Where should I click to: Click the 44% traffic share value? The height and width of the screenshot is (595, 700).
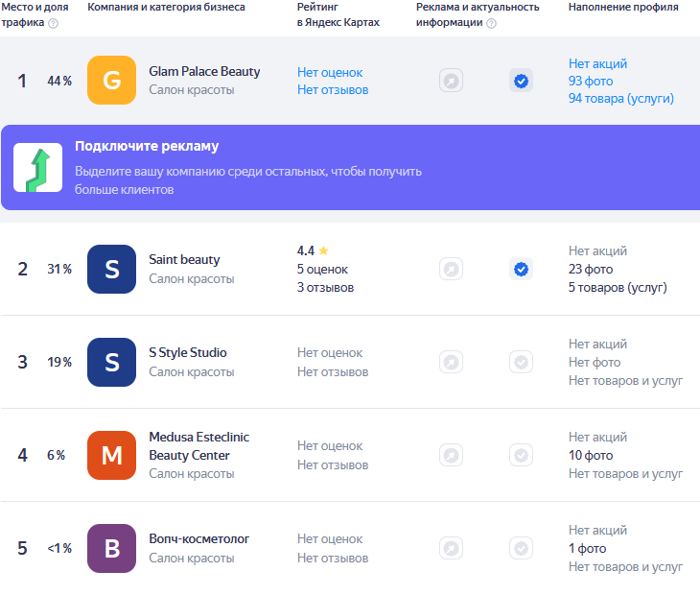pyautogui.click(x=59, y=81)
